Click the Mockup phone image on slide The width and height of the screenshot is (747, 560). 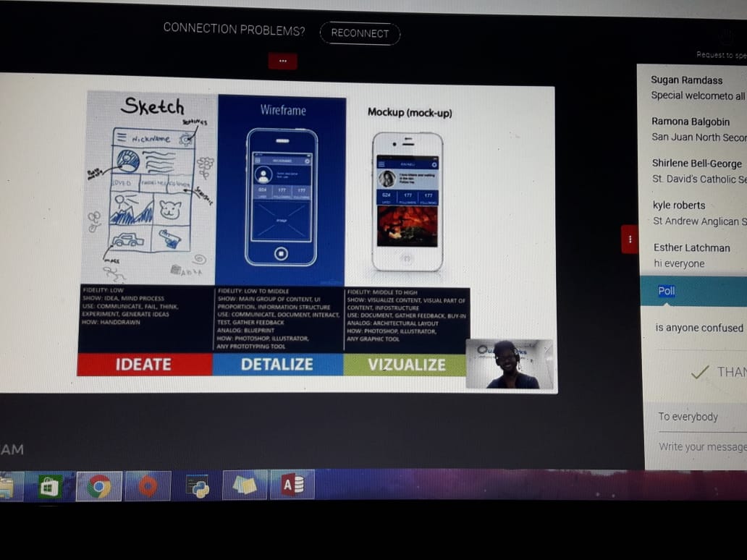tap(408, 202)
